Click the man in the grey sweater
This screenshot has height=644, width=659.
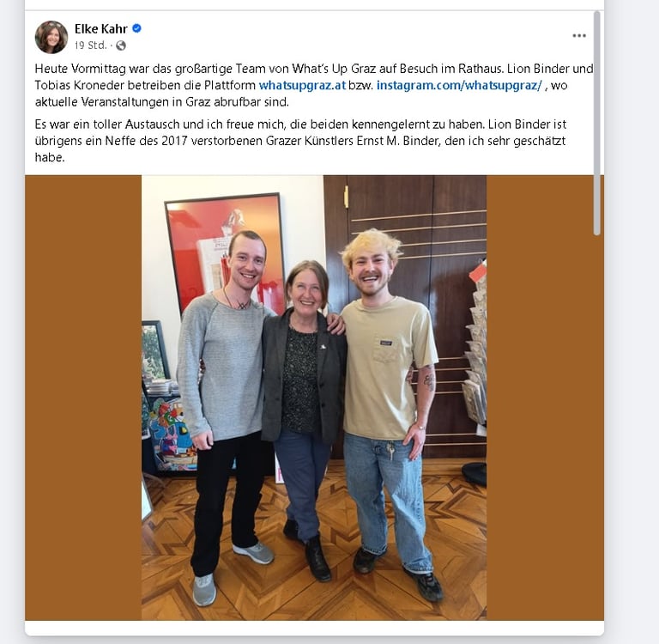tap(225, 416)
